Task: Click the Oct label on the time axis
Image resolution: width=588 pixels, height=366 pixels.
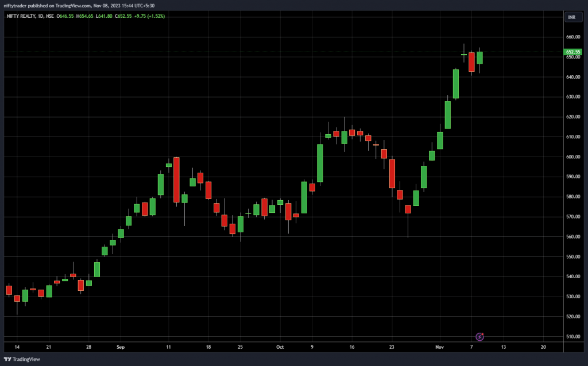Action: tap(280, 347)
